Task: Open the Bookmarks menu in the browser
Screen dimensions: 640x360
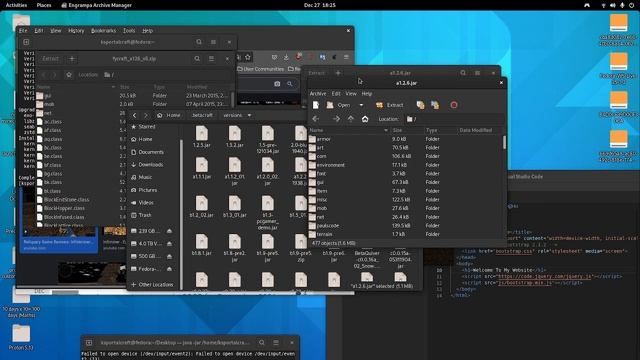Action: click(x=103, y=31)
